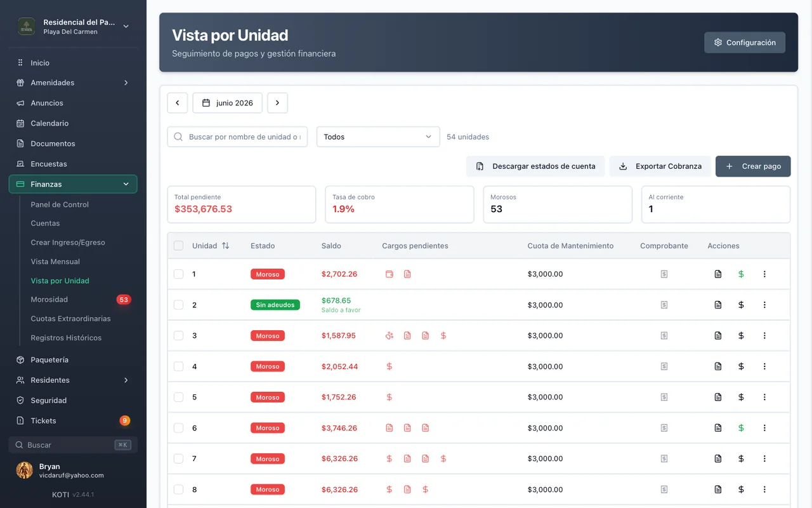The width and height of the screenshot is (812, 508).
Task: Open the three-dot actions menu for unit 3
Action: click(764, 335)
